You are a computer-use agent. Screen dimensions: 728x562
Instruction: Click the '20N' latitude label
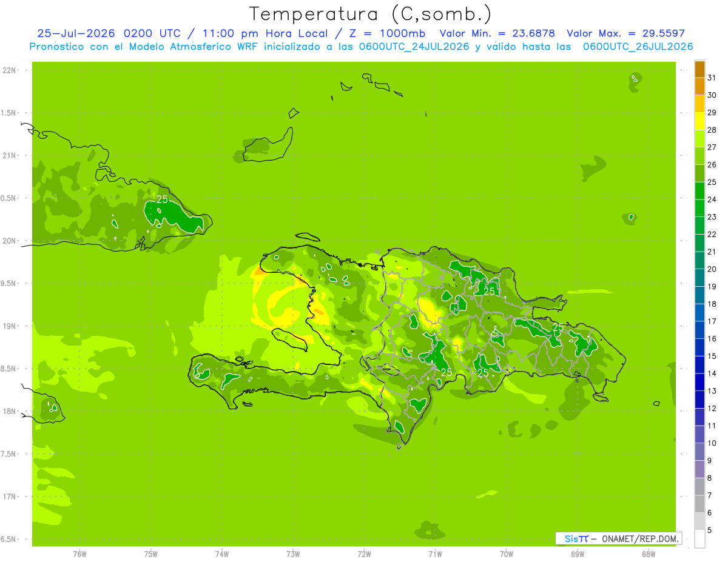tap(8, 241)
